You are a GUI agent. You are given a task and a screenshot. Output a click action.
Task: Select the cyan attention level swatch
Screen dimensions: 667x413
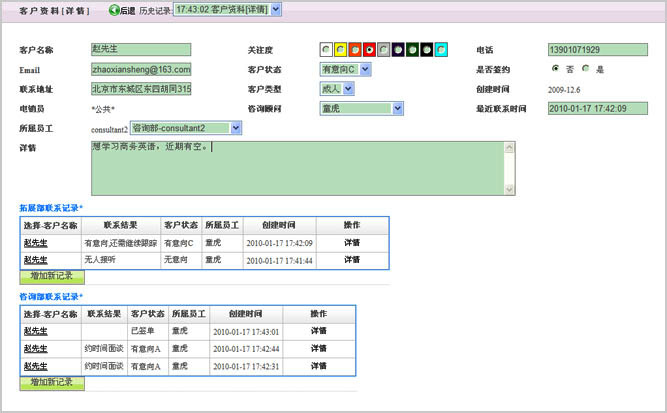pos(440,49)
